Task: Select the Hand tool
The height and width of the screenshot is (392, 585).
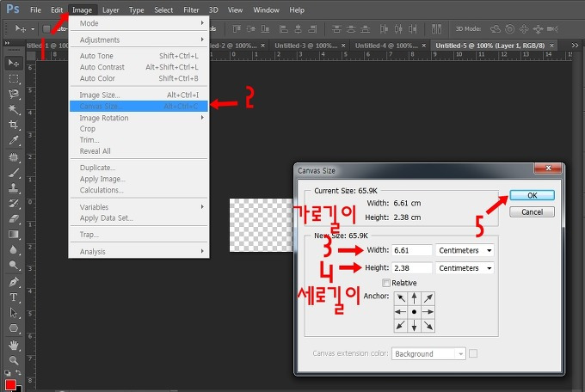Action: coord(14,345)
